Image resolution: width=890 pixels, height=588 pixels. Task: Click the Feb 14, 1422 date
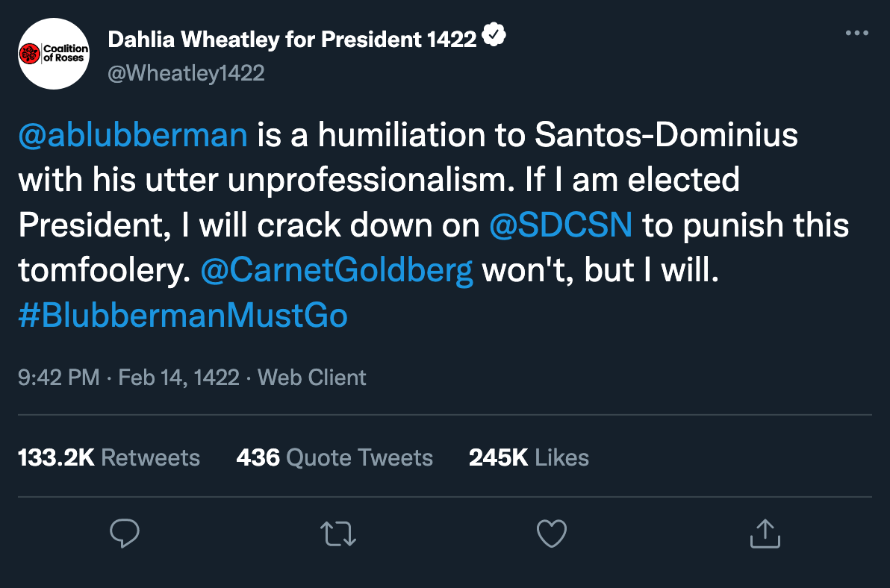click(178, 378)
